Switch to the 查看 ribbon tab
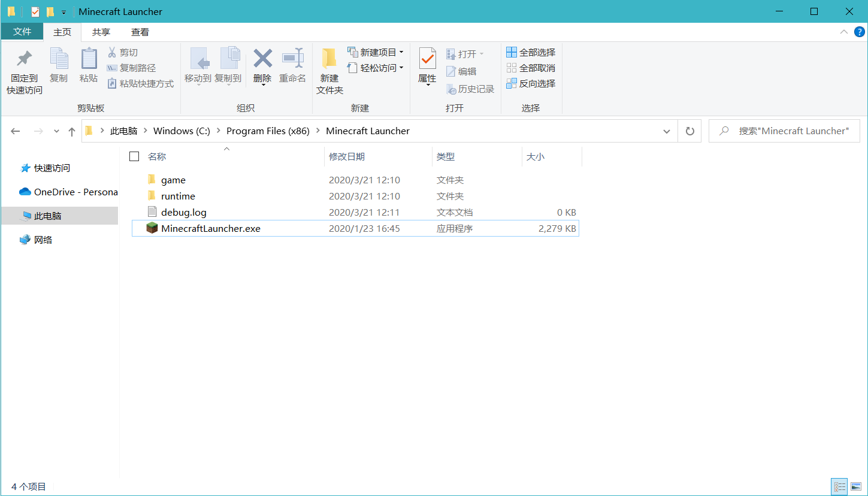The image size is (868, 496). tap(140, 32)
